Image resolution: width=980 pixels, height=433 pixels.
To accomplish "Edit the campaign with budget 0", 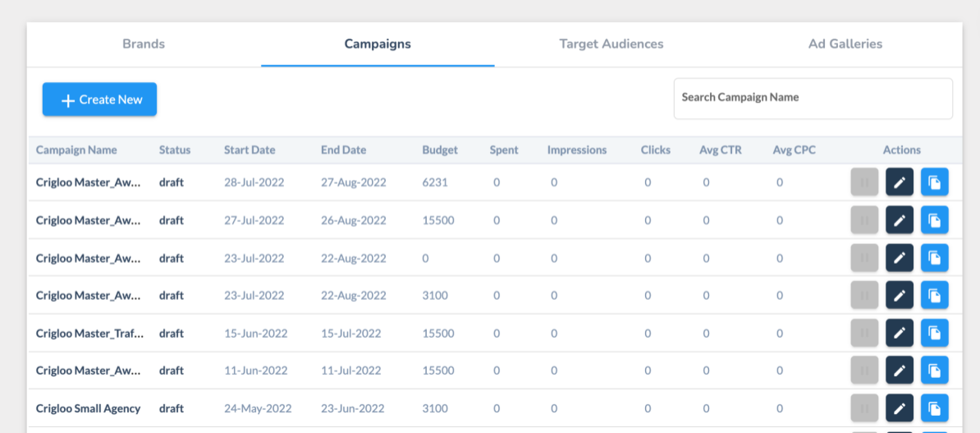I will (900, 257).
